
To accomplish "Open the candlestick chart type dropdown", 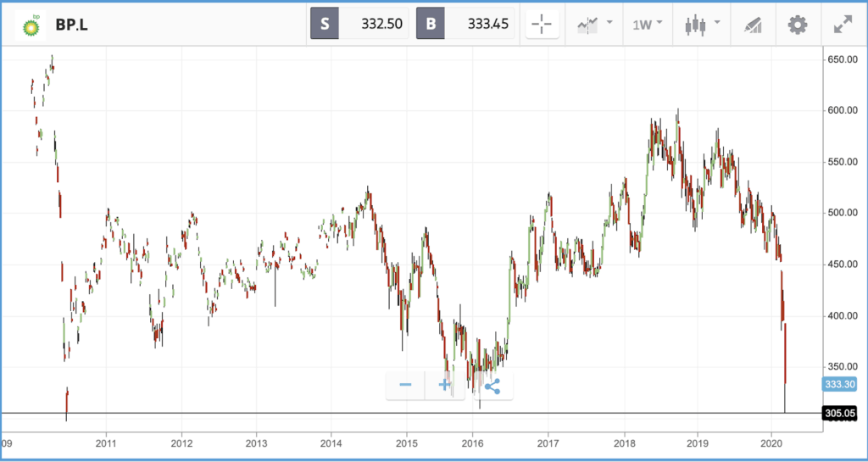I will pos(703,25).
